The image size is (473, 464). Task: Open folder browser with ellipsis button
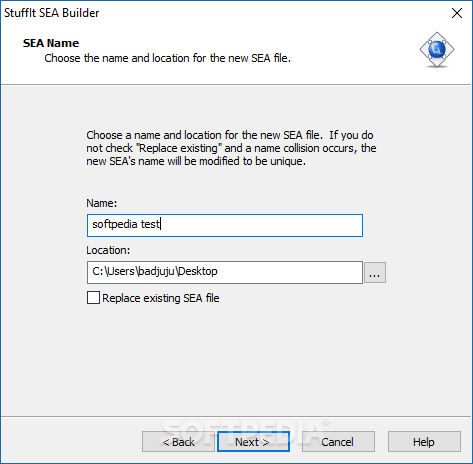tap(375, 272)
